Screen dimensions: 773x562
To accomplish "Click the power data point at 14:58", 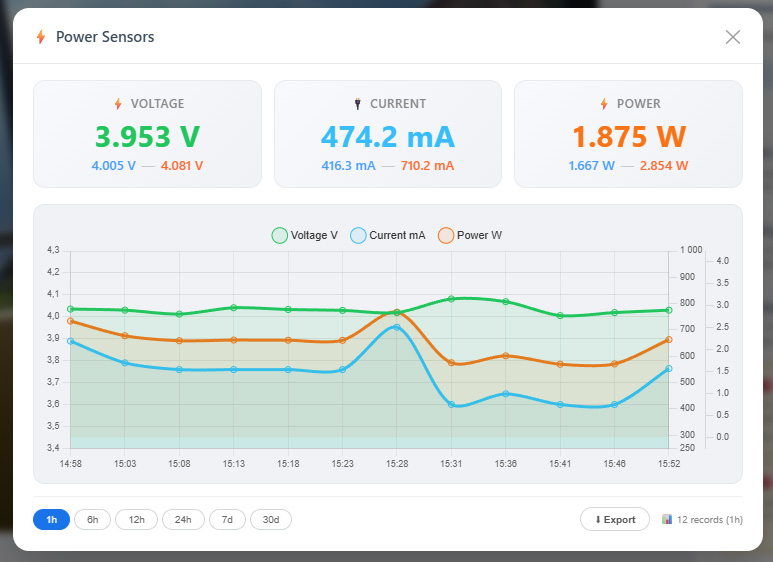I will point(70,321).
